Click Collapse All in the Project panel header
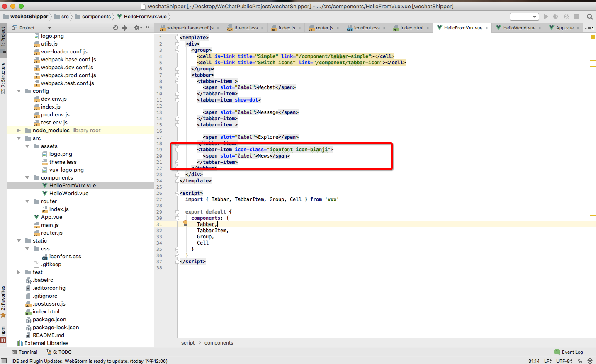The width and height of the screenshot is (596, 364). (x=124, y=28)
